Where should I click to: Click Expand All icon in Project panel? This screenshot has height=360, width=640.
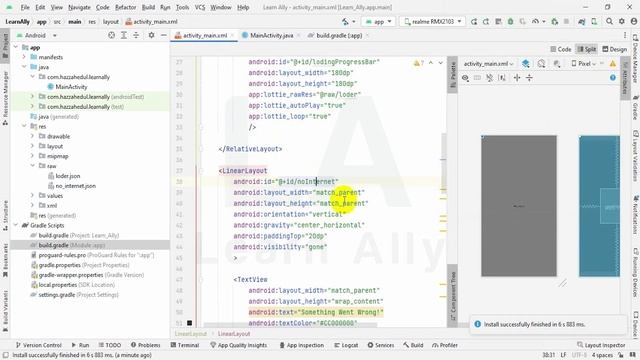124,36
